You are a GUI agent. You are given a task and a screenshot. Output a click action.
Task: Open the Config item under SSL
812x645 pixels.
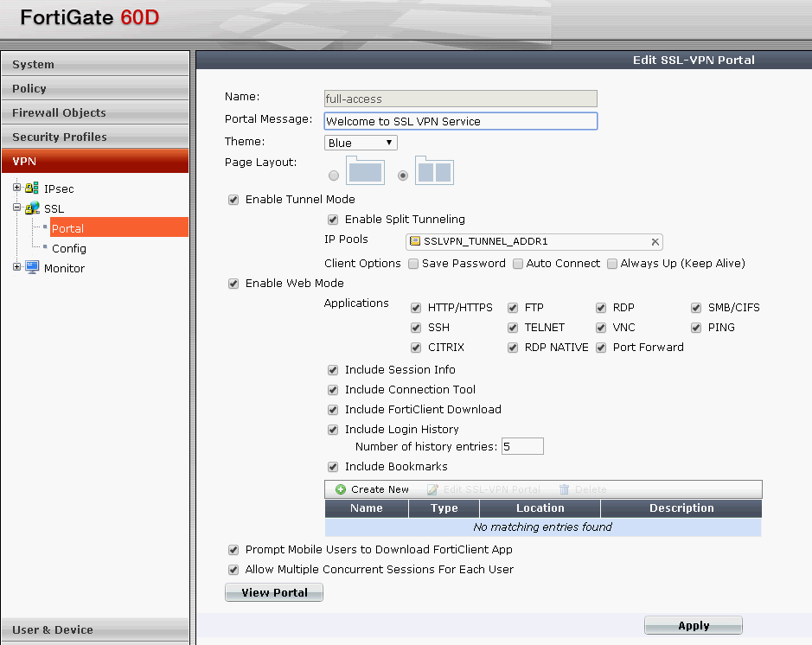(x=69, y=248)
